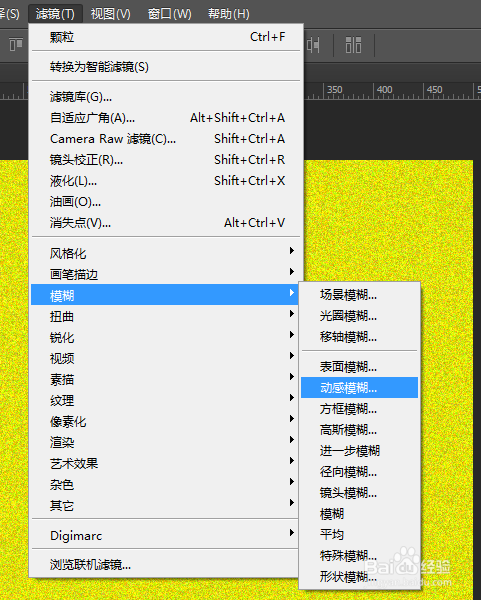
Task: Expand the 素描 submenu
Action: point(165,379)
